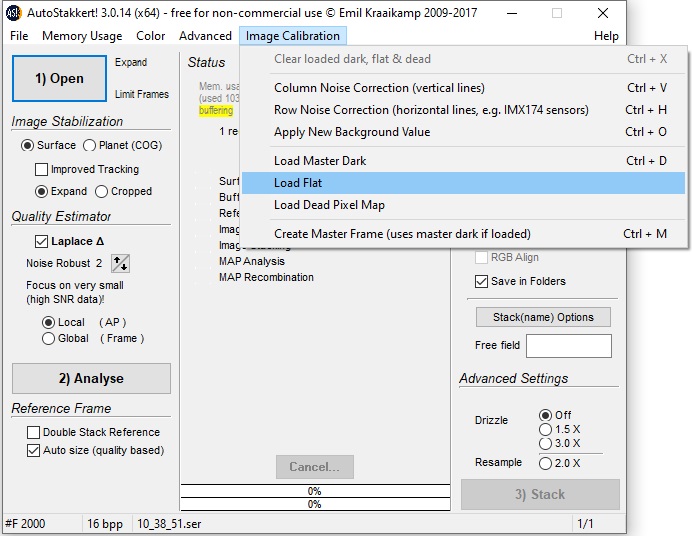Click the 2) Analyse button
This screenshot has width=692, height=536.
tap(91, 379)
